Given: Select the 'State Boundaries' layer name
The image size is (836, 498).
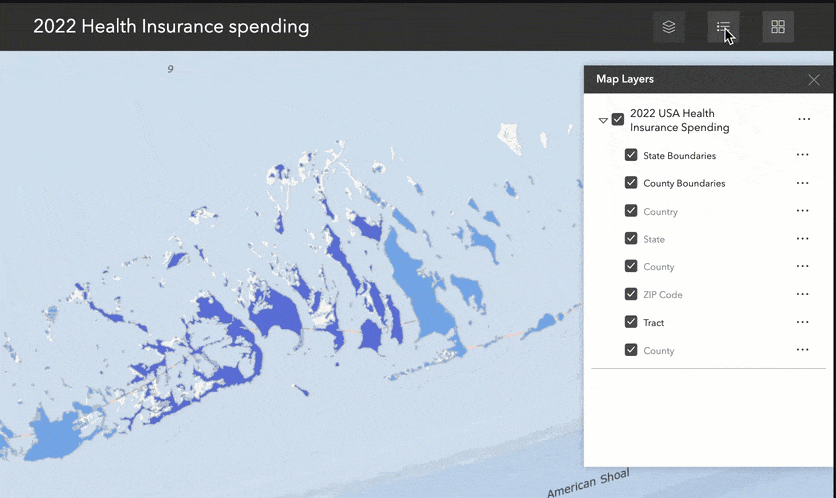Looking at the screenshot, I should 679,156.
